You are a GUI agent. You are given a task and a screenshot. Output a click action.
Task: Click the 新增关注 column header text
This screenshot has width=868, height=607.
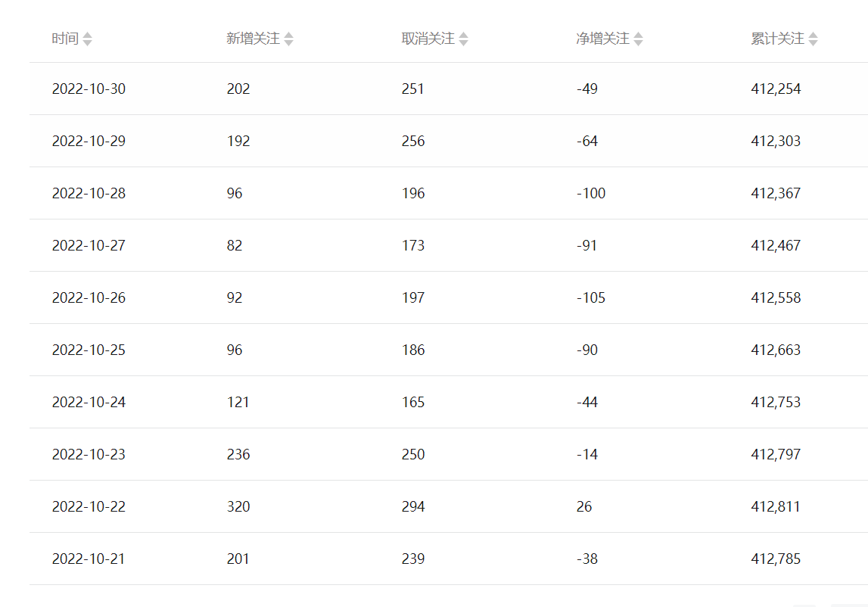pyautogui.click(x=253, y=39)
